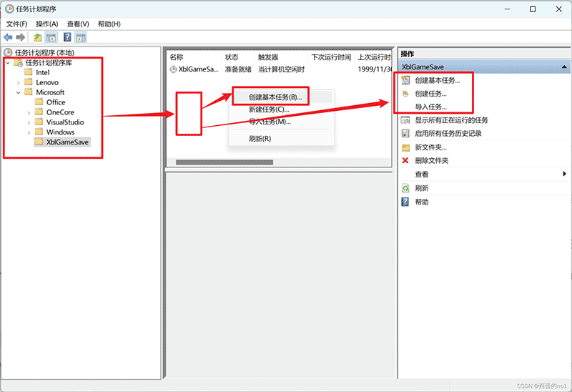The image size is (572, 392).
Task: Click 显示所有正在运行的任务 action link
Action: (x=451, y=120)
